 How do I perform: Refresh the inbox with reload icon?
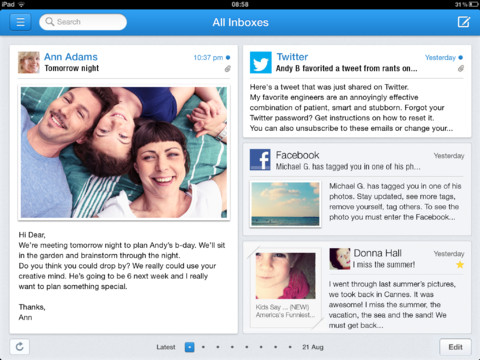pyautogui.click(x=20, y=347)
